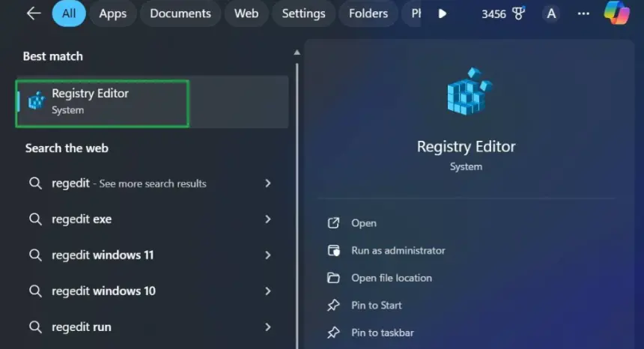
Task: Click the Pin to Start pin icon
Action: click(334, 306)
